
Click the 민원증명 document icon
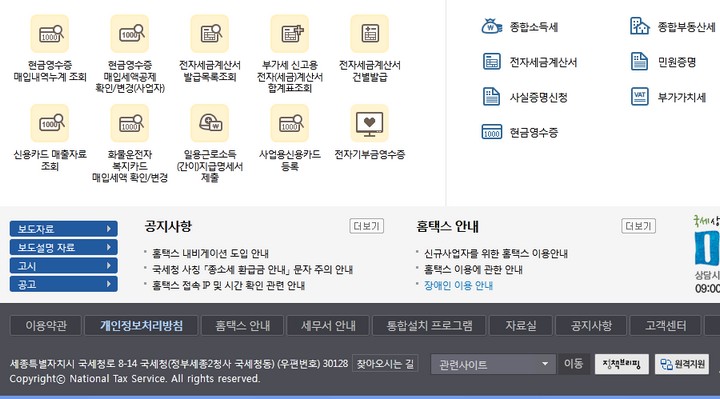639,62
